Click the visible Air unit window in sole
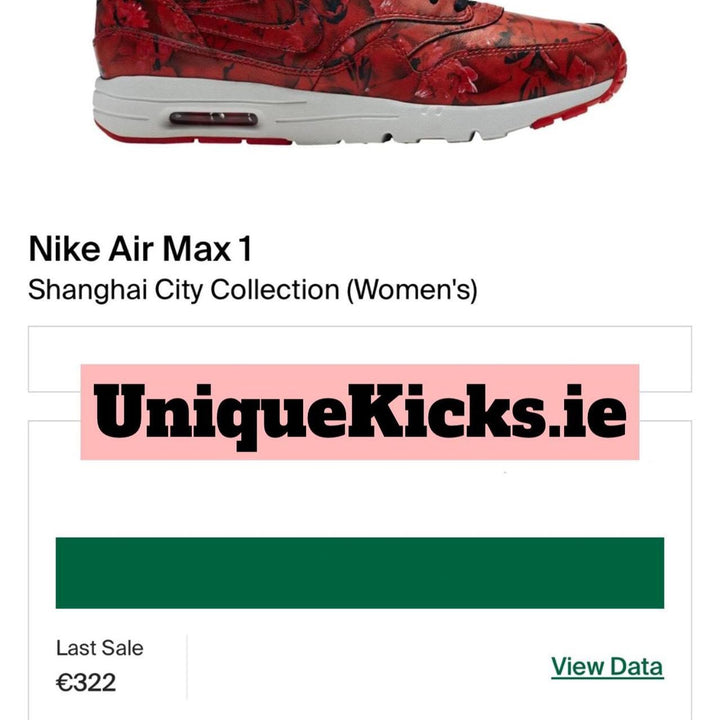This screenshot has width=720, height=720. point(214,118)
